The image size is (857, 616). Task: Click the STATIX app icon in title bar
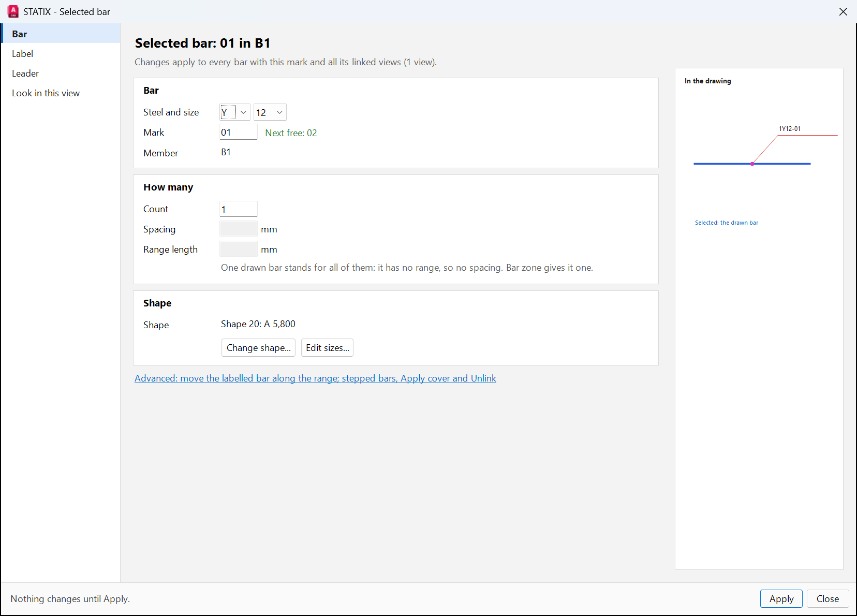(13, 11)
